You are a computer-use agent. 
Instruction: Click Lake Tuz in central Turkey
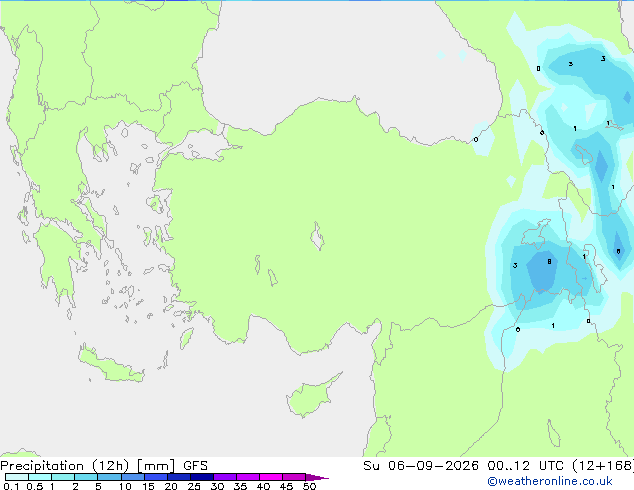coord(317,236)
